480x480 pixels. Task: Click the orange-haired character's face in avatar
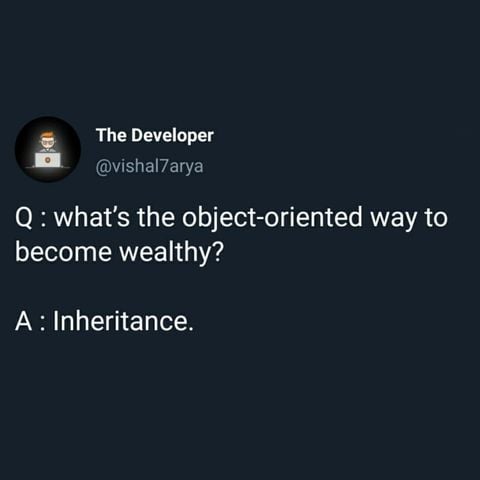pos(48,141)
